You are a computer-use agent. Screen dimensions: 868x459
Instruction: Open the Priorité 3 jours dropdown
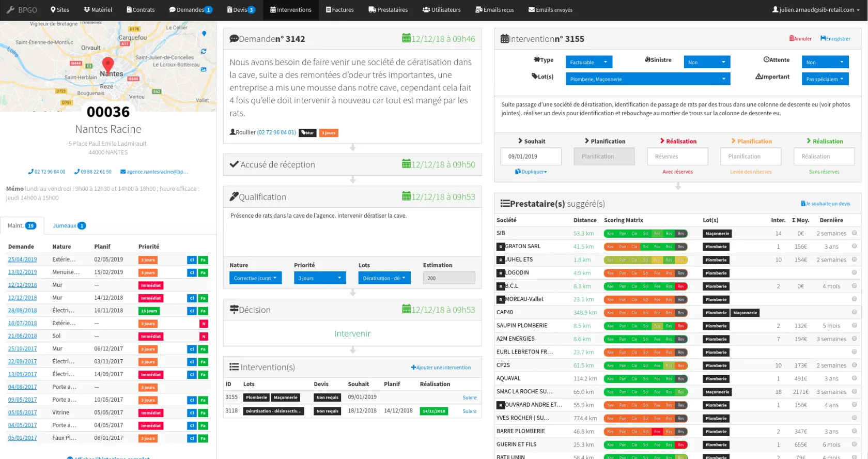[319, 278]
